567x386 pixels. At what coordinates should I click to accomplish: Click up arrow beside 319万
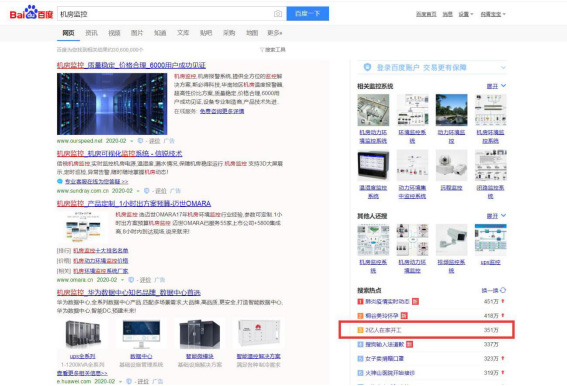[x=503, y=373]
